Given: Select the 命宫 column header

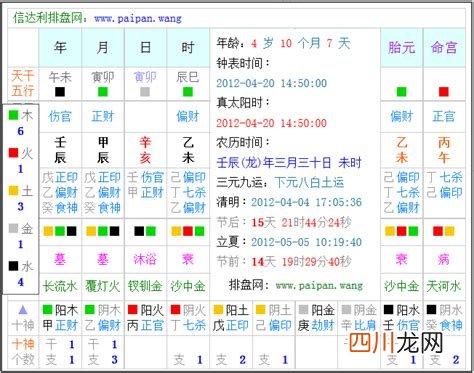Looking at the screenshot, I should 444,48.
